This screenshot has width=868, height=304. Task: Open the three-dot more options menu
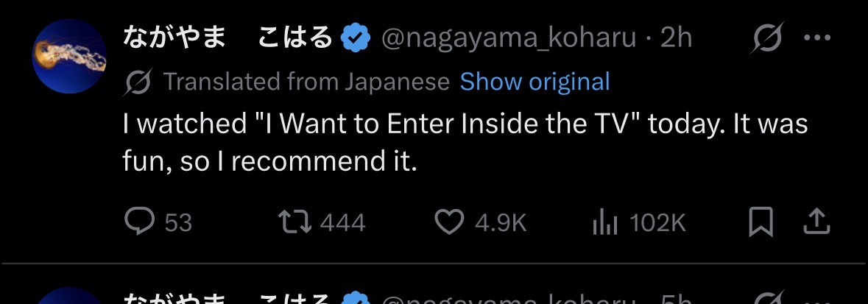[x=817, y=38]
